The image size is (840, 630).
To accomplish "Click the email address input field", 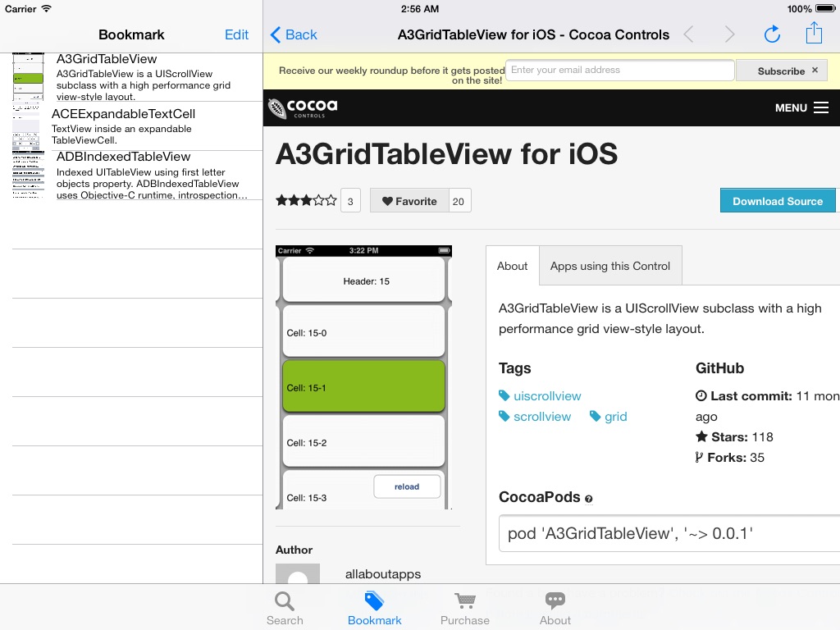I will 620,71.
